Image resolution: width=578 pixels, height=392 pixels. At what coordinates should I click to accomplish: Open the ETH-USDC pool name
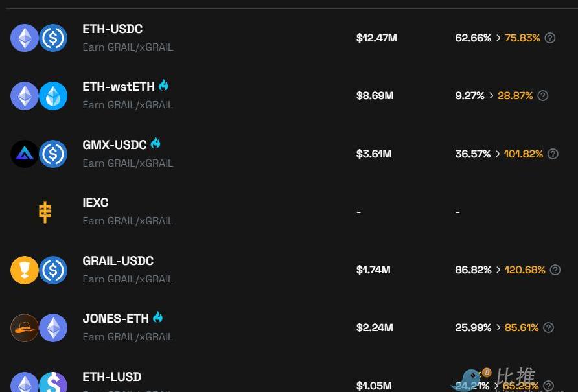click(113, 29)
